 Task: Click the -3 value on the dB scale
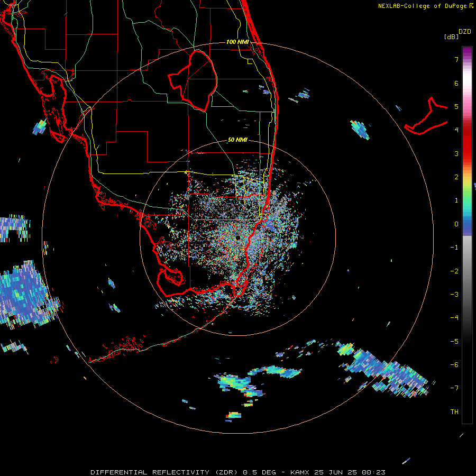454,295
